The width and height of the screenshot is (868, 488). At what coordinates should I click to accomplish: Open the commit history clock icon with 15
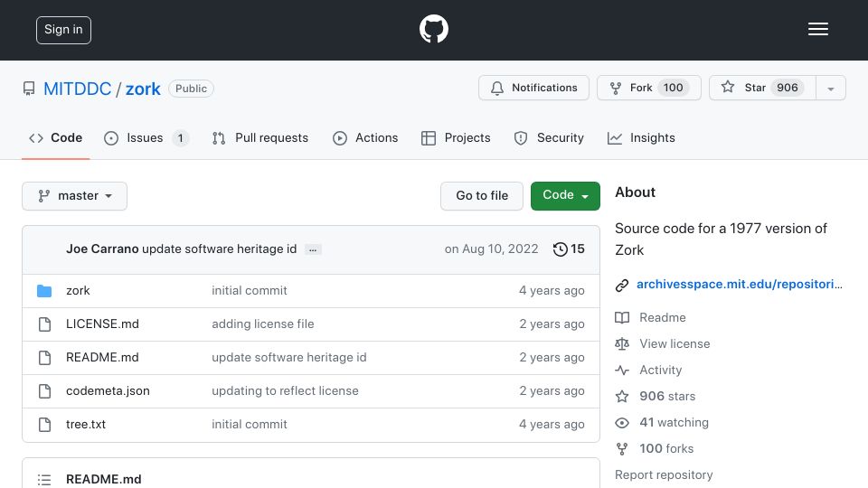click(569, 249)
